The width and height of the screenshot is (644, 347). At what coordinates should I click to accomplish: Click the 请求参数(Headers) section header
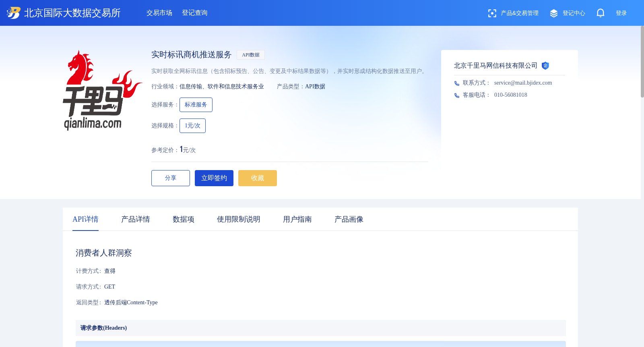[x=321, y=328]
